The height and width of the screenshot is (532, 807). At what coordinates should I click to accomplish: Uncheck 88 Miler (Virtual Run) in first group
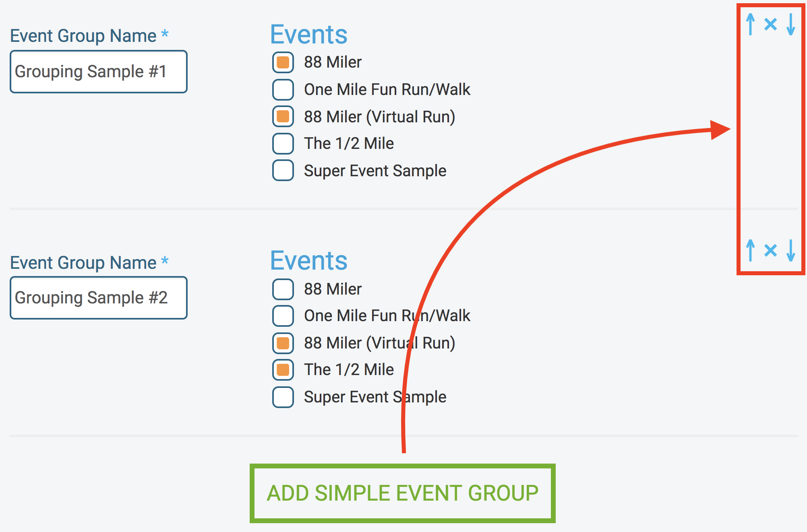(283, 117)
